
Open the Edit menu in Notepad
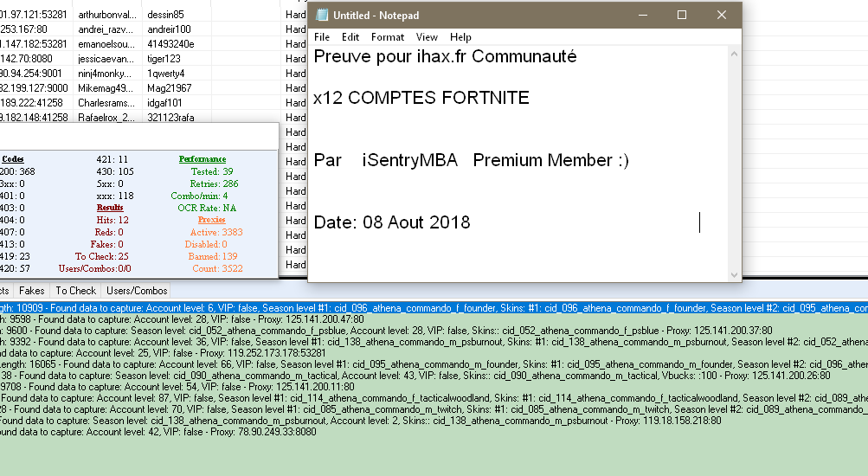pyautogui.click(x=350, y=37)
